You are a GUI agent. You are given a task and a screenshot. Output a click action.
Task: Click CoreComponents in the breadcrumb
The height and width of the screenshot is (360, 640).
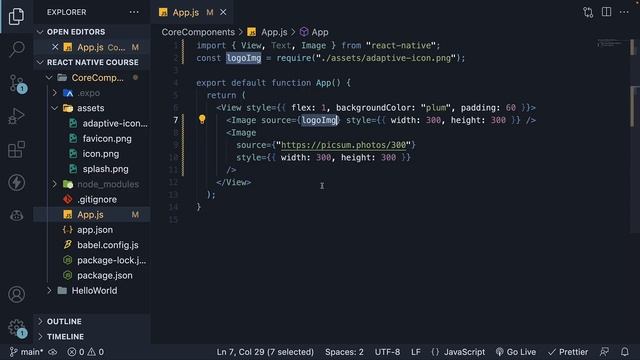[x=198, y=32]
